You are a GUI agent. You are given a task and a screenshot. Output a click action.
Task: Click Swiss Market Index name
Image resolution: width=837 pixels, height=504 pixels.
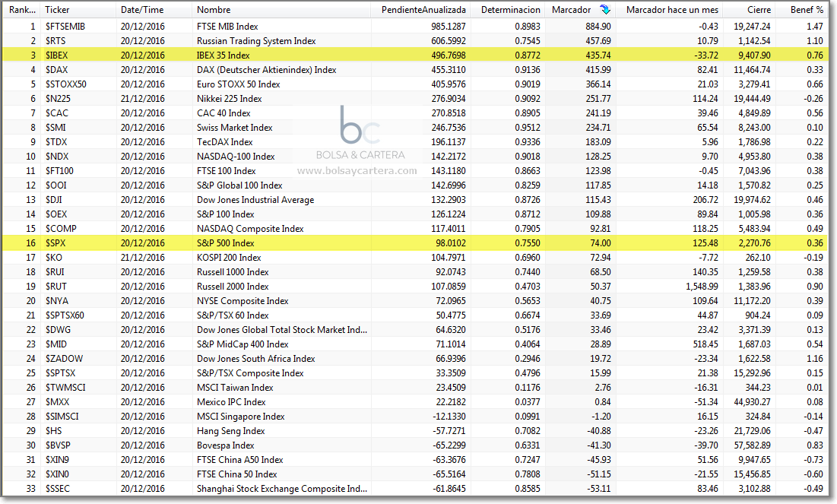click(x=234, y=127)
